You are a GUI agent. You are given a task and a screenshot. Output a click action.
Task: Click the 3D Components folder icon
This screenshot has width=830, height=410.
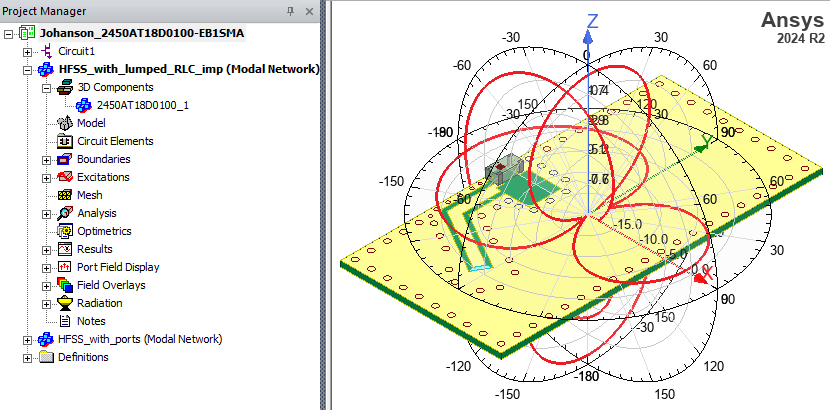(x=65, y=87)
